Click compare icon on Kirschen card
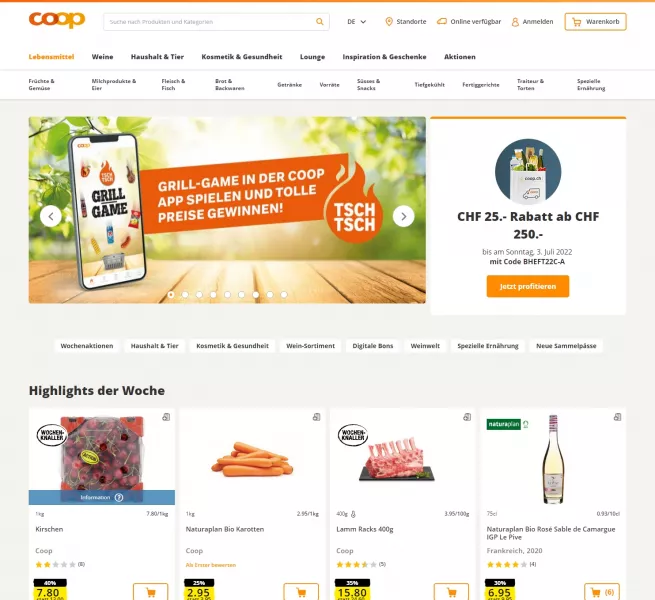 pos(166,417)
